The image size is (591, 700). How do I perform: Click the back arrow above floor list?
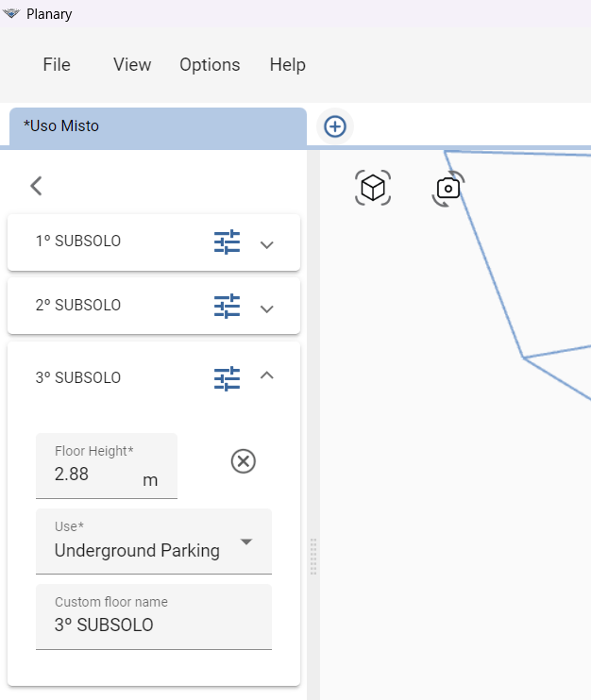pos(36,186)
